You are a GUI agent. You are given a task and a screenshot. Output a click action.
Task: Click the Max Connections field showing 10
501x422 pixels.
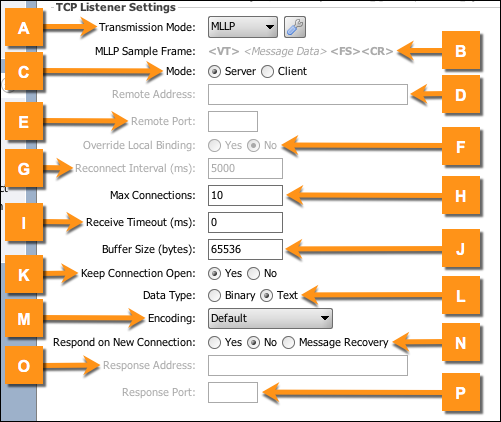click(x=245, y=195)
